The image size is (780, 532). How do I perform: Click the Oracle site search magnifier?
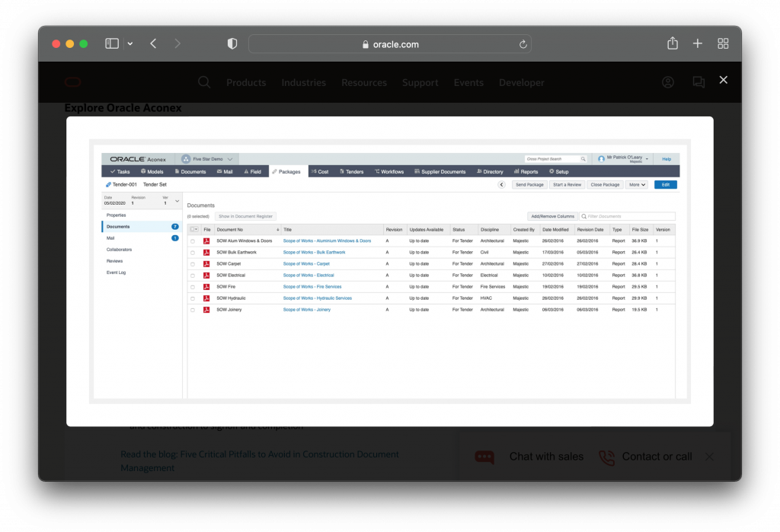pyautogui.click(x=204, y=82)
